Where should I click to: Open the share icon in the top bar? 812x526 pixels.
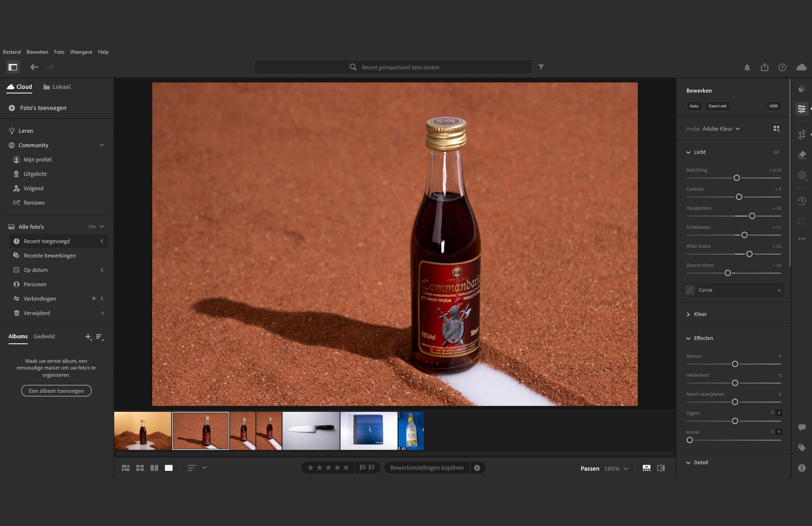pyautogui.click(x=765, y=67)
